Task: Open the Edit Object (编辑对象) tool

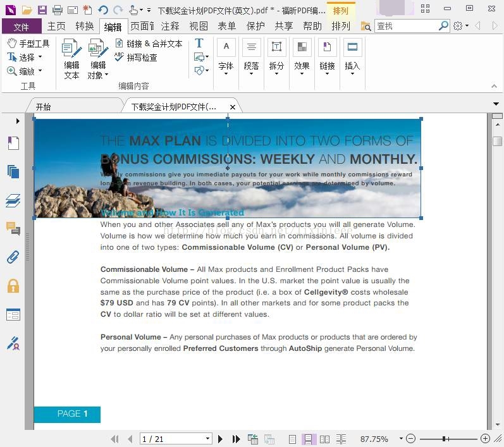Action: click(98, 59)
